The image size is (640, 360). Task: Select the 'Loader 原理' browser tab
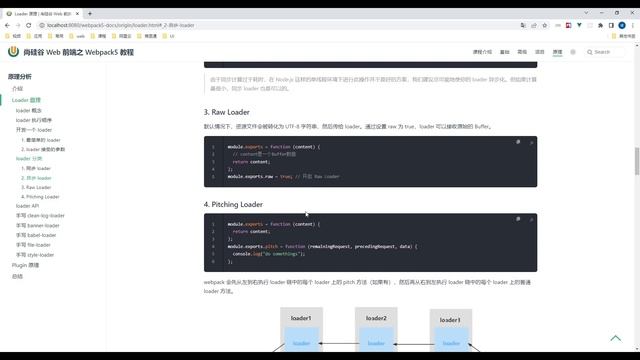coord(43,13)
